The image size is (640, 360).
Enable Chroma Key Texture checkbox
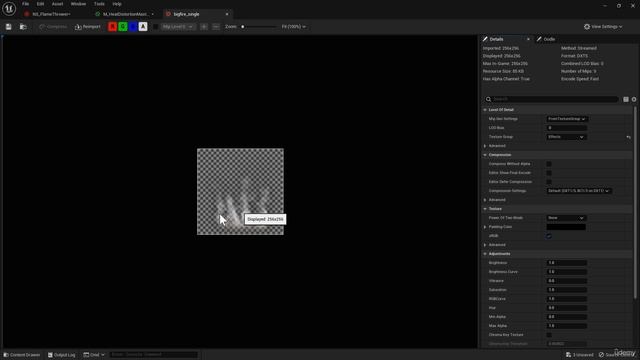point(549,334)
